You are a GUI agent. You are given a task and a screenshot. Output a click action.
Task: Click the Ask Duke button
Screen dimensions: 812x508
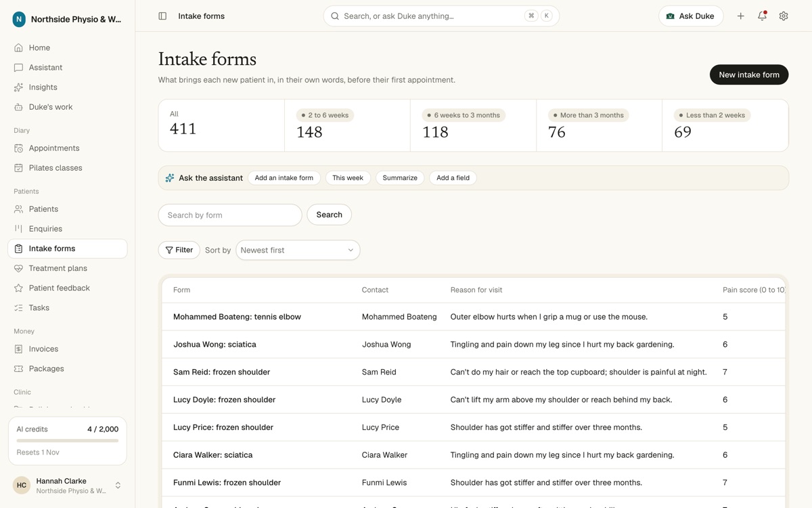click(x=691, y=16)
